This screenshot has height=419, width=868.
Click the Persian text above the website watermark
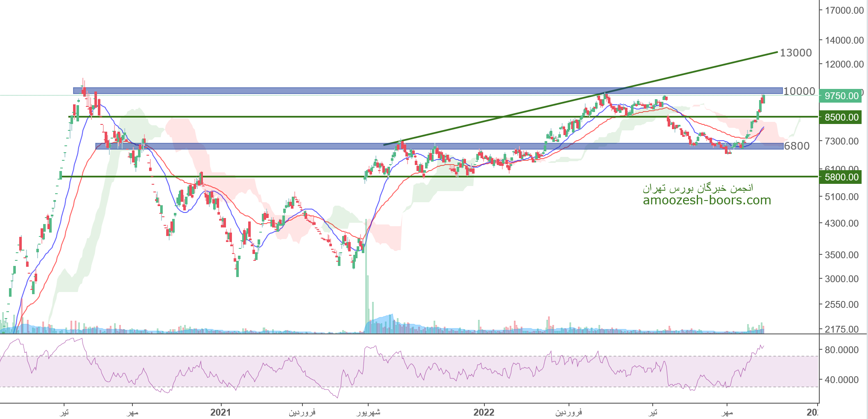tap(698, 188)
